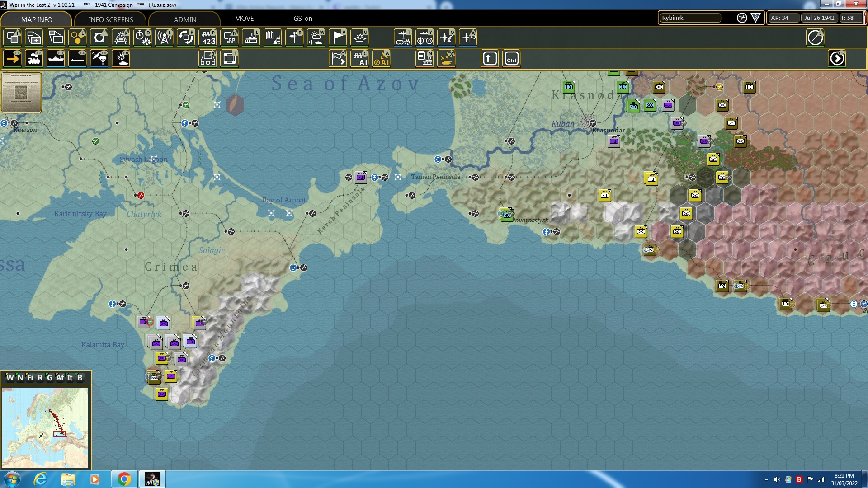Click the T: 58 turn counter
Viewport: 868px width, 488px height.
click(x=850, y=18)
